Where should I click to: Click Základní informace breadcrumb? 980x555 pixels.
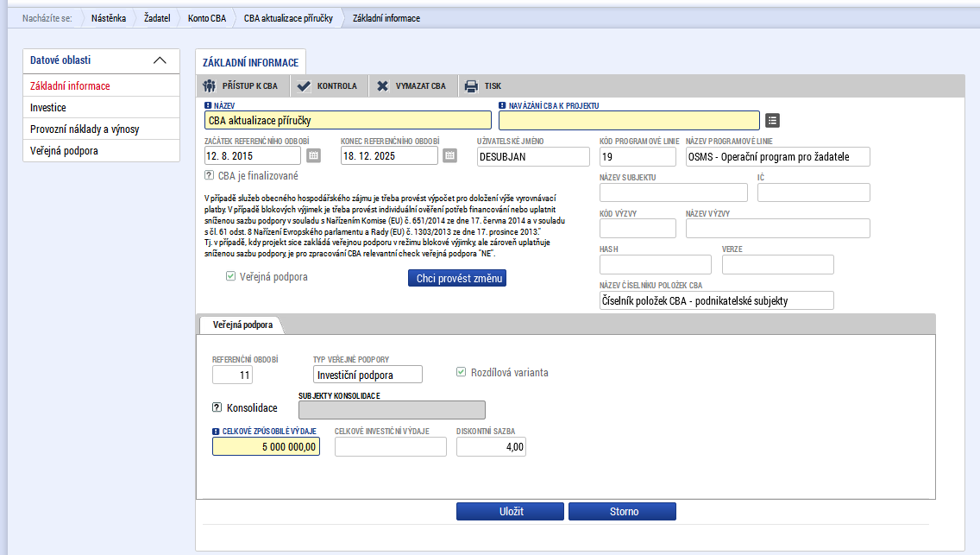386,18
